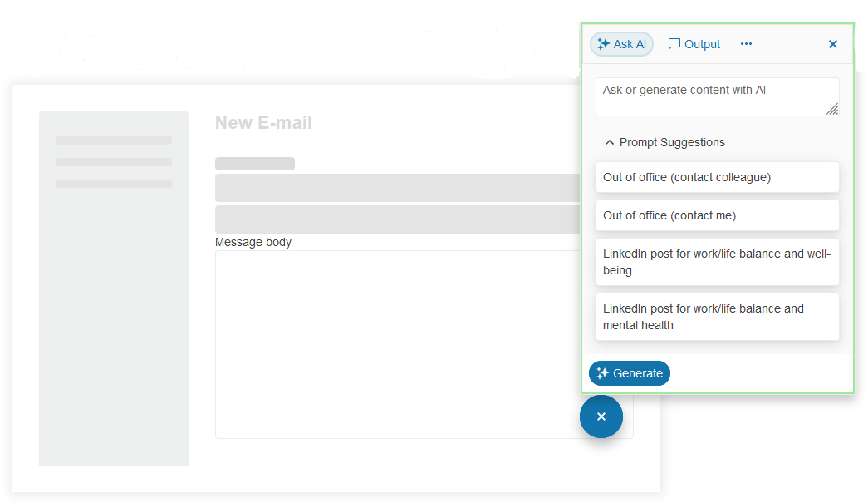The image size is (868, 503).
Task: Choose the LinkedIn well-being post suggestion
Action: click(717, 262)
